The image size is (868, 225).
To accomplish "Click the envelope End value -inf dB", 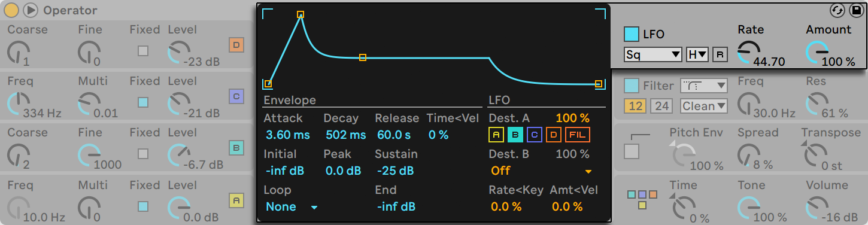I will point(396,207).
